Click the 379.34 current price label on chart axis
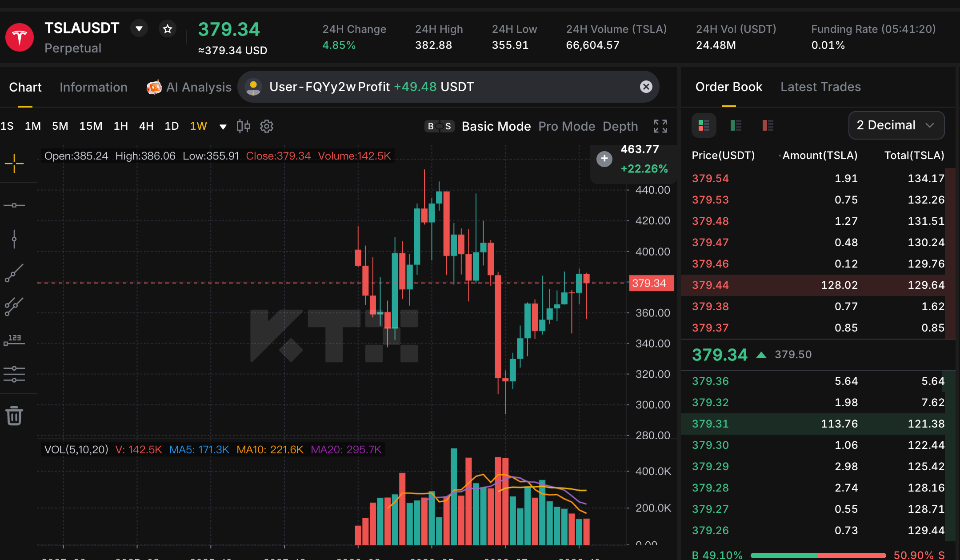Viewport: 960px width, 560px height. (x=651, y=283)
